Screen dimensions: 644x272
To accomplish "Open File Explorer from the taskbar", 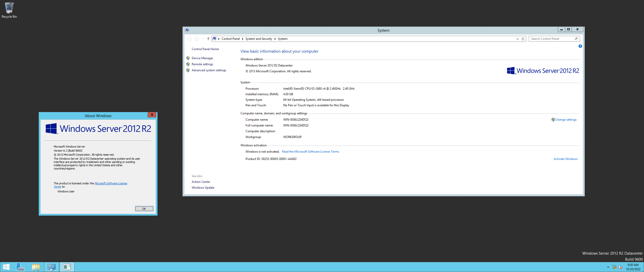I will click(36, 267).
